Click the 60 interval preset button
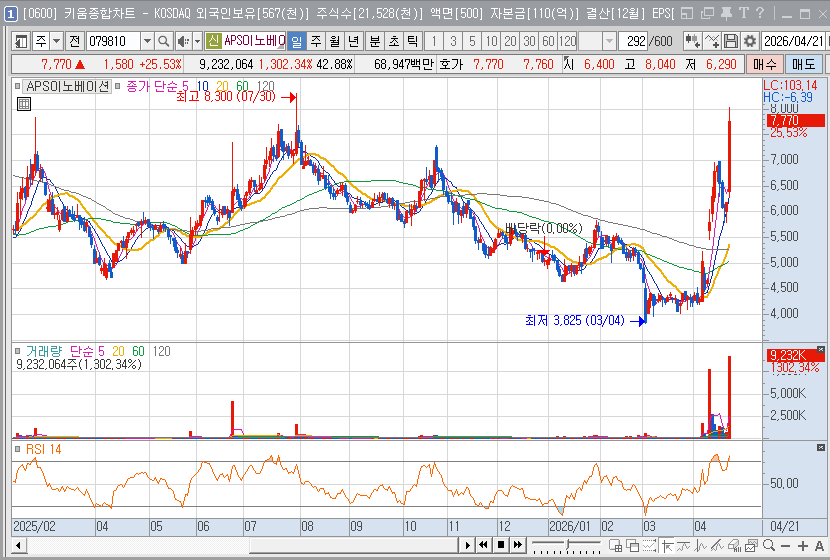 [x=548, y=41]
